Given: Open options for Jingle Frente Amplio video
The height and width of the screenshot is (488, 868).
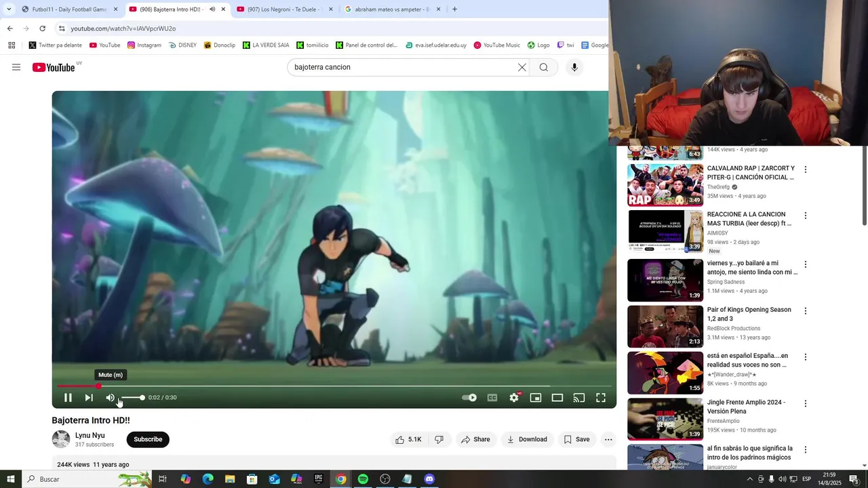Looking at the screenshot, I should 806,403.
